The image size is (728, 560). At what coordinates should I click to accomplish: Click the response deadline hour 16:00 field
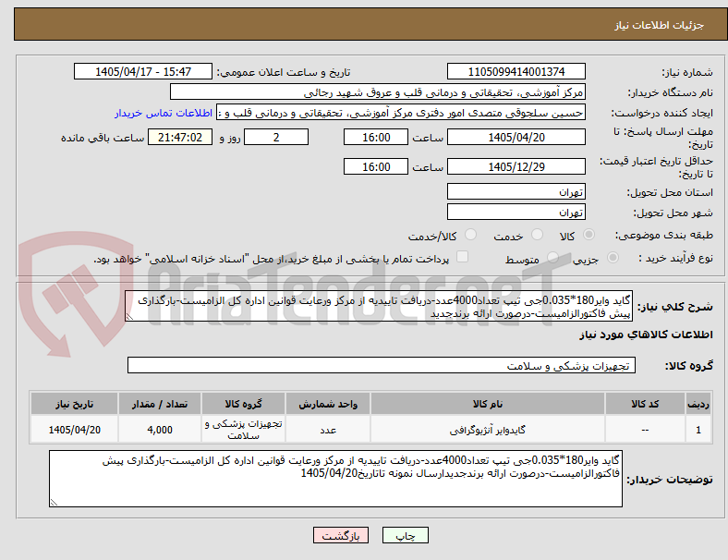[376, 138]
